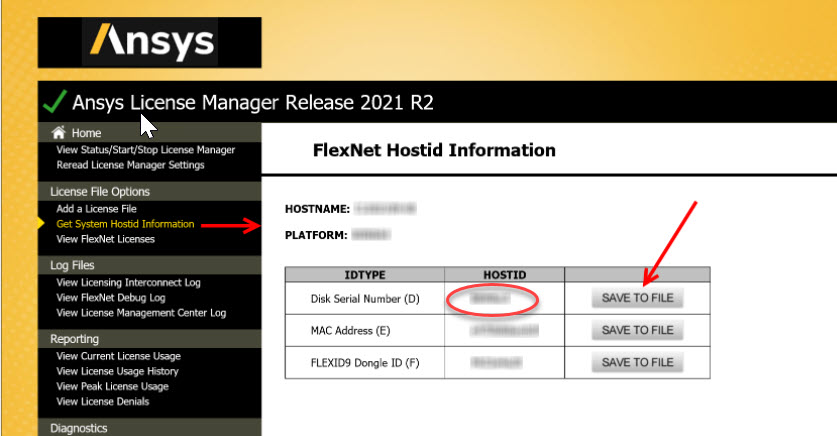Open View License Management Center Log
Viewport: 837px width, 436px height.
(141, 312)
